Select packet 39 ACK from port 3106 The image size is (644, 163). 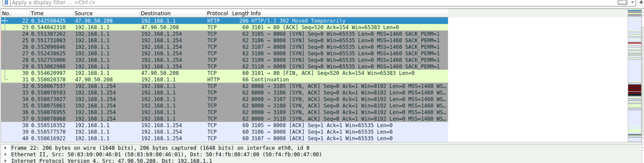pos(225,132)
